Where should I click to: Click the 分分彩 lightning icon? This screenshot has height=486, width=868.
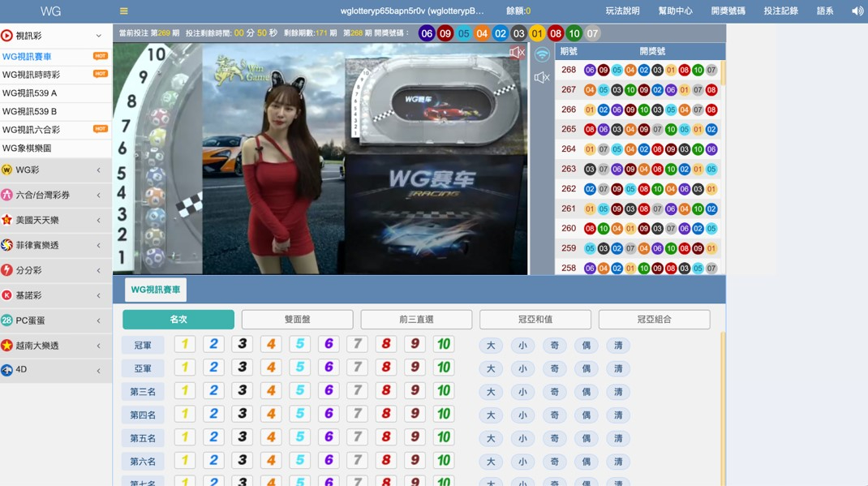coord(7,270)
